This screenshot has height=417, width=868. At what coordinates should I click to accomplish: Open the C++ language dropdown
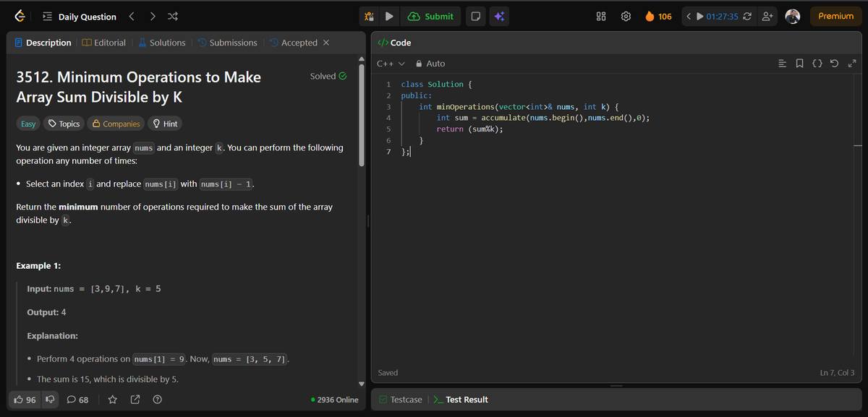(391, 64)
